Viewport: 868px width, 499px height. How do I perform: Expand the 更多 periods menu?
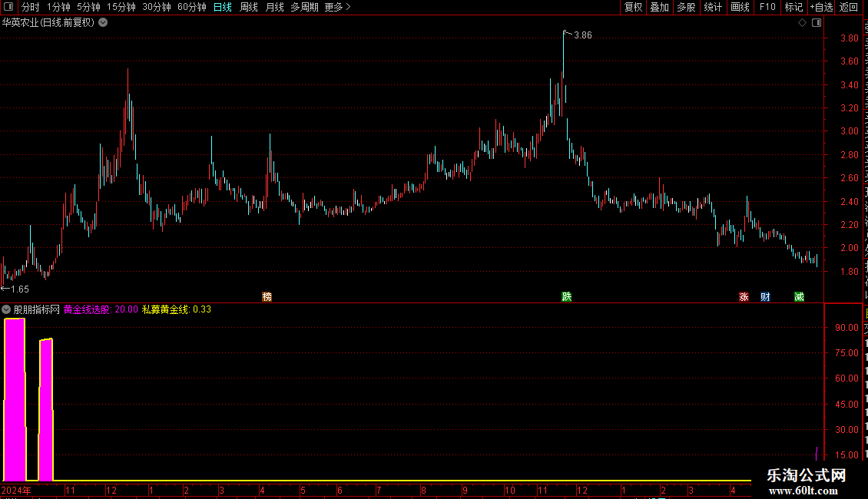(337, 7)
